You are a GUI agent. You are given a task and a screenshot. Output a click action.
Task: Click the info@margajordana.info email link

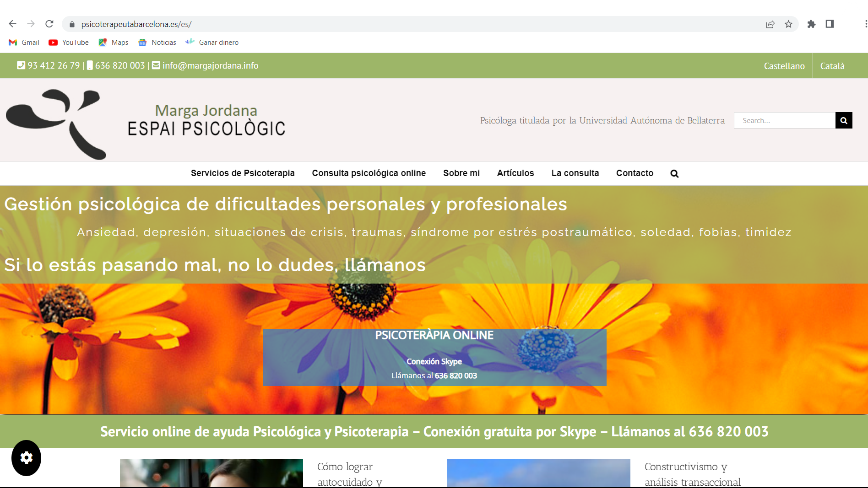[x=210, y=65]
